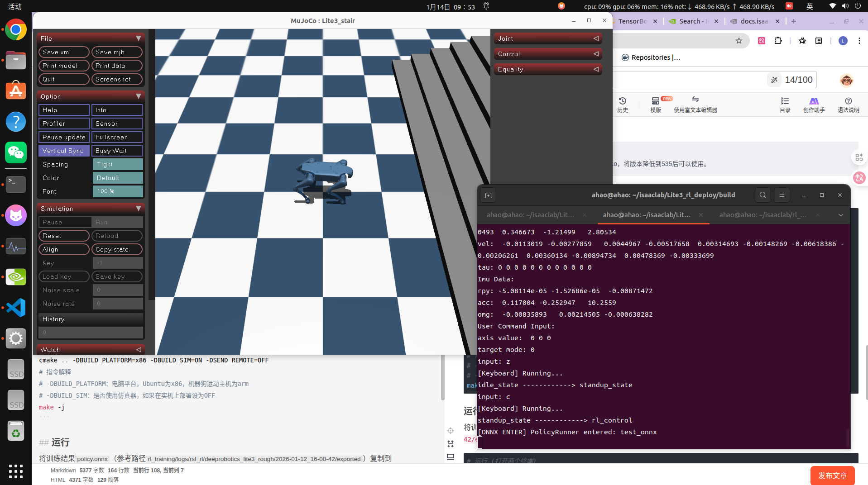Screen dimensions: 868x485
Task: Toggle Info overlay in MuJoCo
Action: tap(117, 110)
